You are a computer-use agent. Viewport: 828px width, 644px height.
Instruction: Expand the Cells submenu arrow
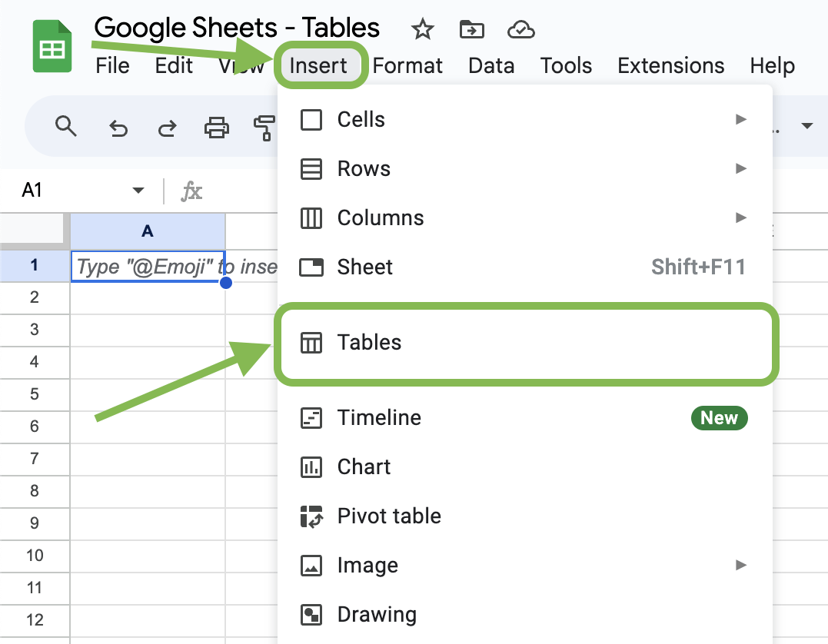tap(740, 119)
